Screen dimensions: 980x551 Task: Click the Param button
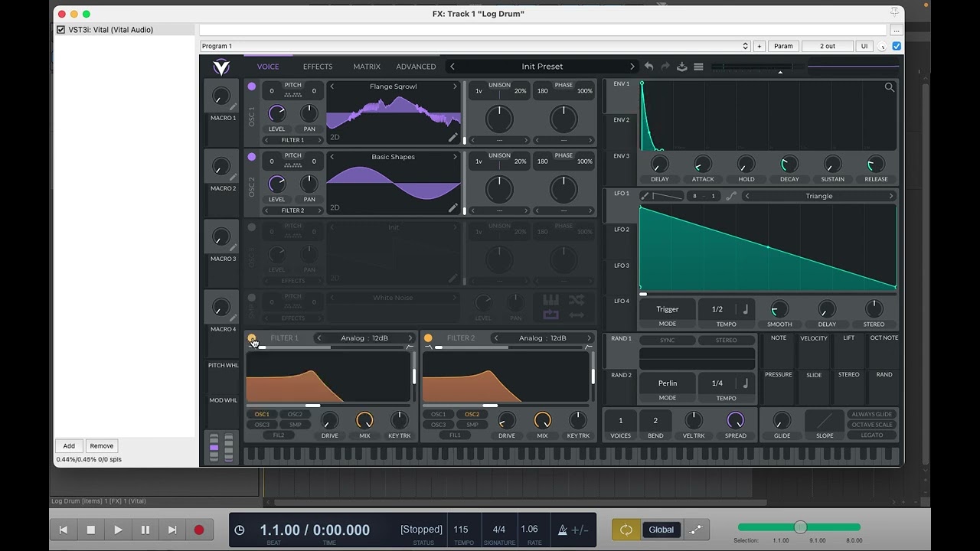[783, 46]
